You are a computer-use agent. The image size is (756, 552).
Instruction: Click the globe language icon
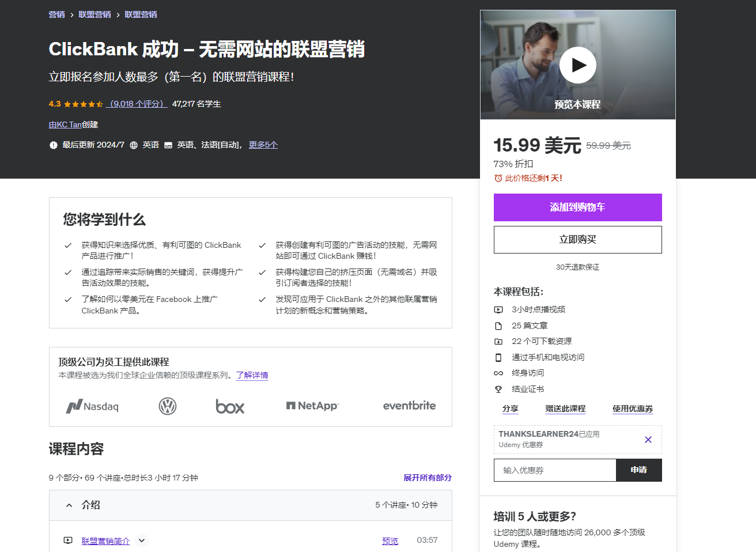point(134,145)
